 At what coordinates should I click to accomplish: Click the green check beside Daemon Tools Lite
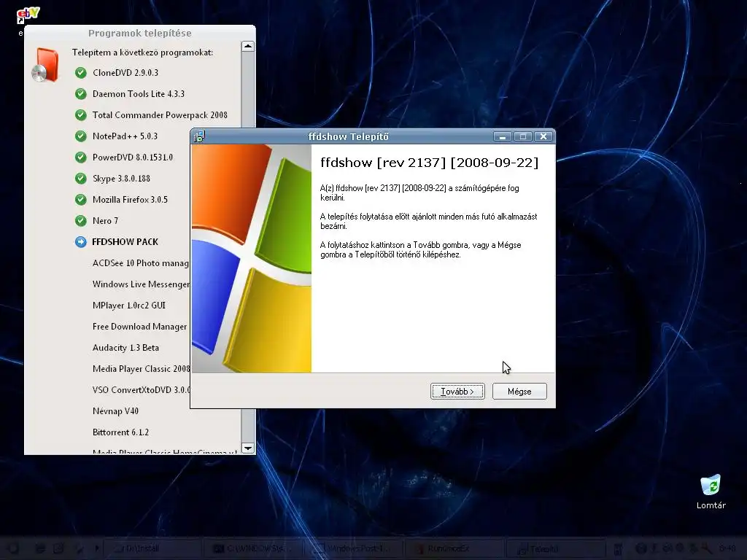(x=81, y=94)
